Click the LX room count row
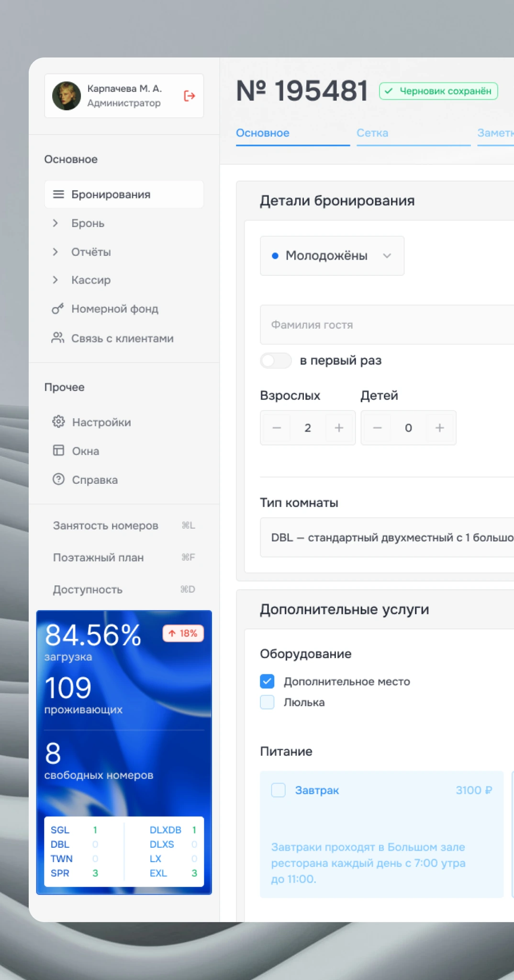Screen dimensions: 514x980 coord(173,859)
